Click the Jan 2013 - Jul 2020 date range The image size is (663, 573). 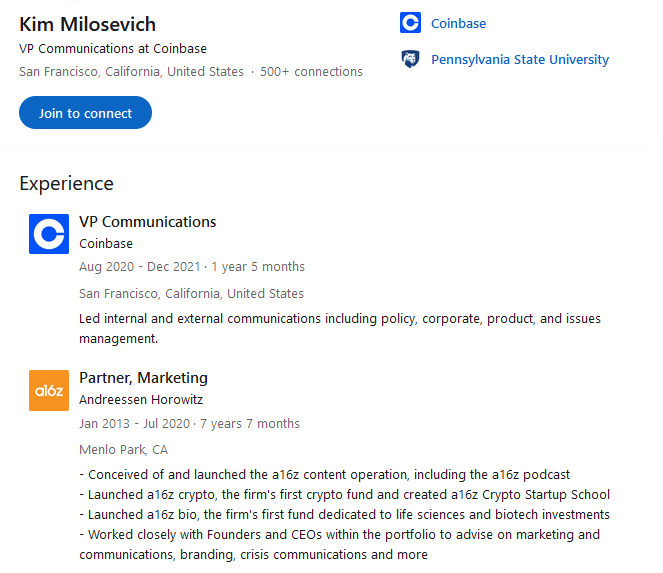pos(134,423)
